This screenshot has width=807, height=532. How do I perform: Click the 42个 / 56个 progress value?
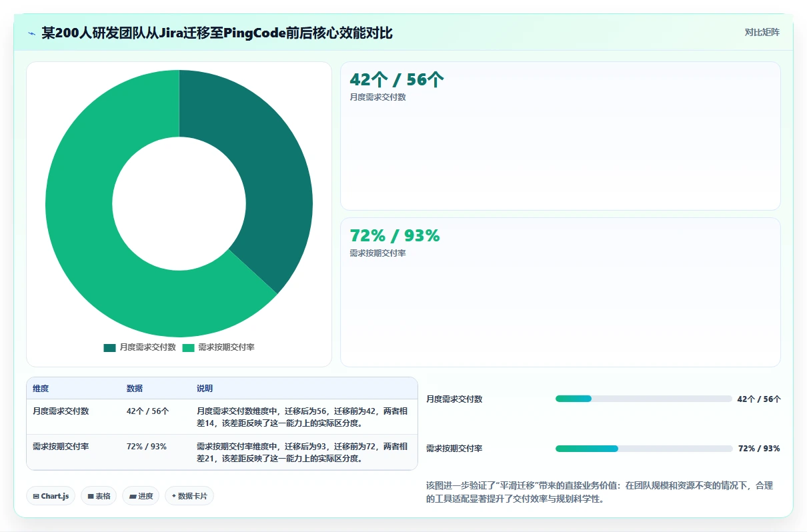[x=759, y=399]
